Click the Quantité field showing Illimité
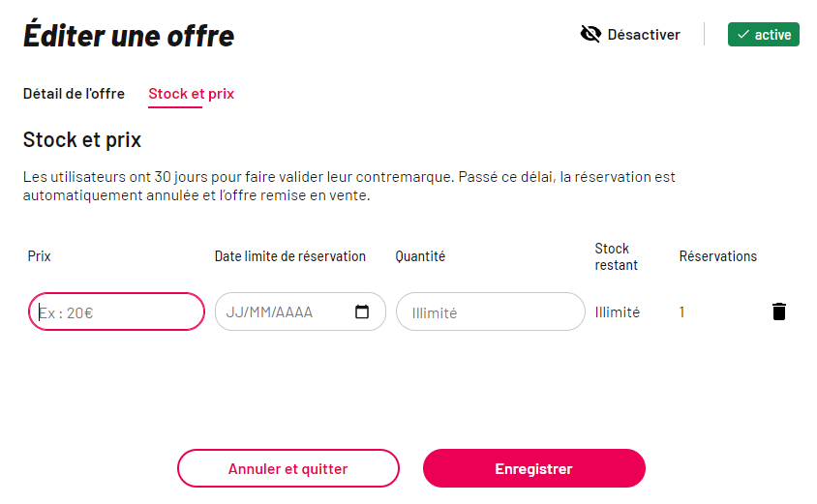Screen dimensions: 817x504 tap(491, 311)
